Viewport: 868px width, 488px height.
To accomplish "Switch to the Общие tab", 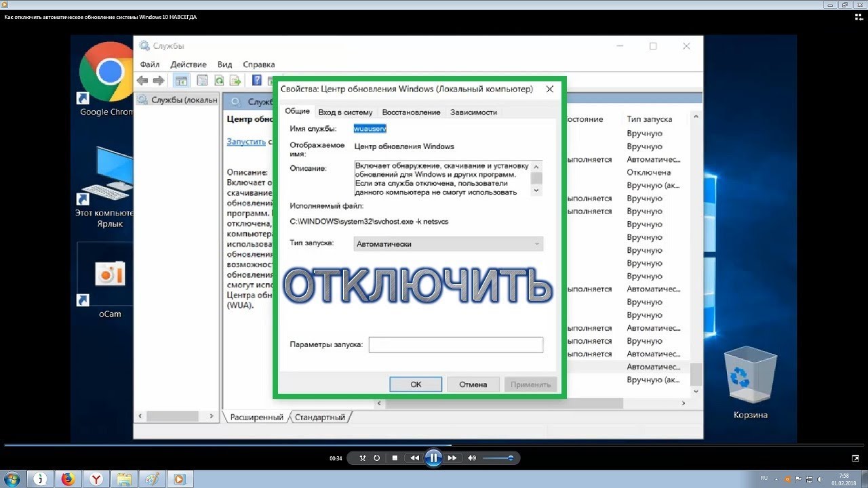I will click(x=297, y=111).
